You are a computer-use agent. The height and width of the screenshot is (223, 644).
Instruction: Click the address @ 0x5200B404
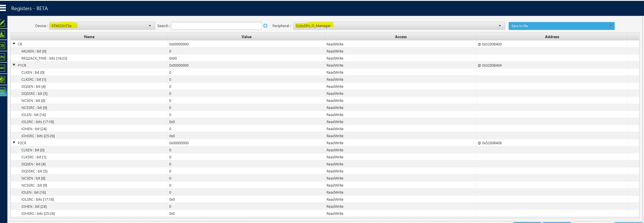coord(490,65)
